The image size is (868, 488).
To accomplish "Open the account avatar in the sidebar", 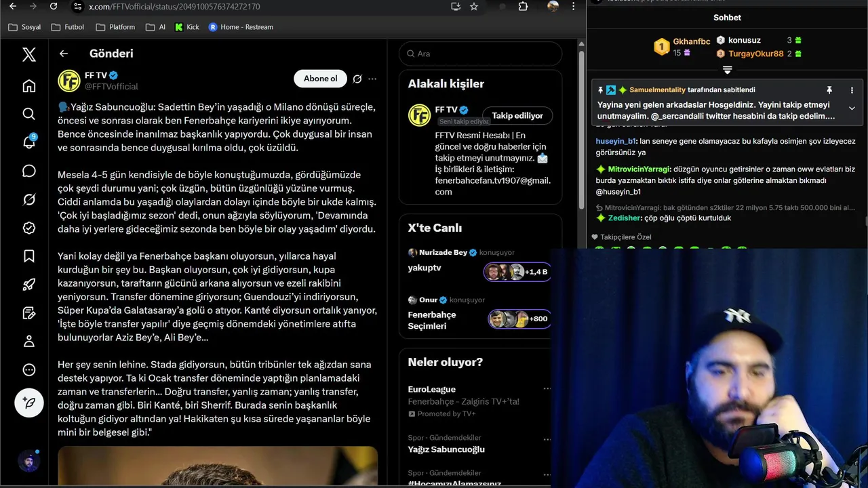I will [28, 462].
